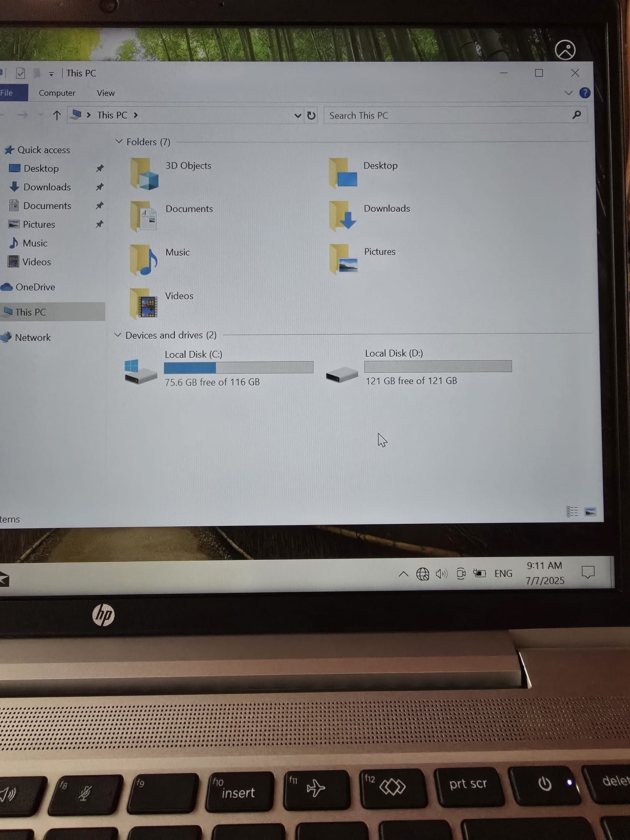Viewport: 630px width, 840px height.
Task: Open the recent locations dropdown arrow
Action: click(41, 115)
